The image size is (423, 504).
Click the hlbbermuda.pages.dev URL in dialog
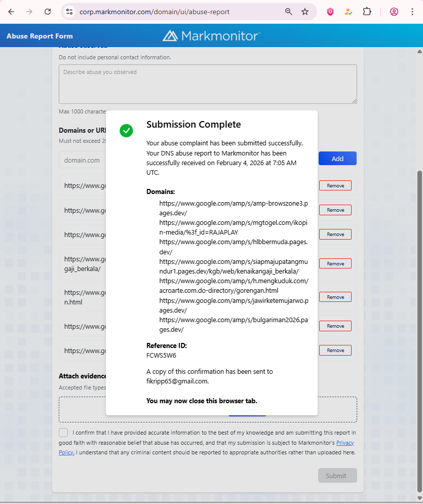234,247
